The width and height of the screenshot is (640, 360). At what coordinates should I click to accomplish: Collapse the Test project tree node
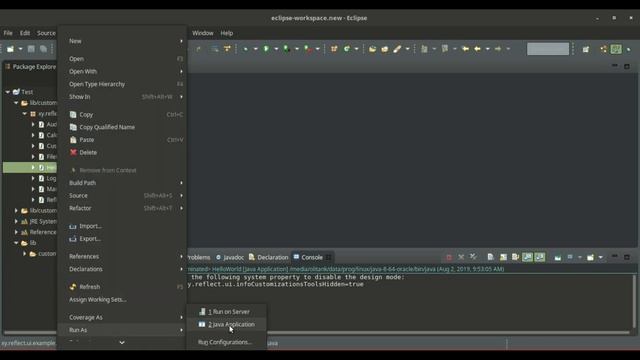click(x=8, y=92)
